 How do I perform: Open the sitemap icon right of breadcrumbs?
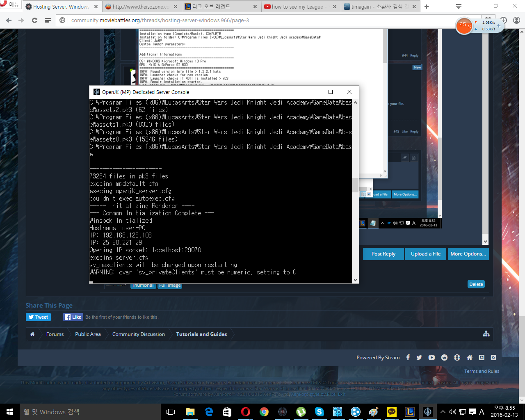click(x=486, y=334)
